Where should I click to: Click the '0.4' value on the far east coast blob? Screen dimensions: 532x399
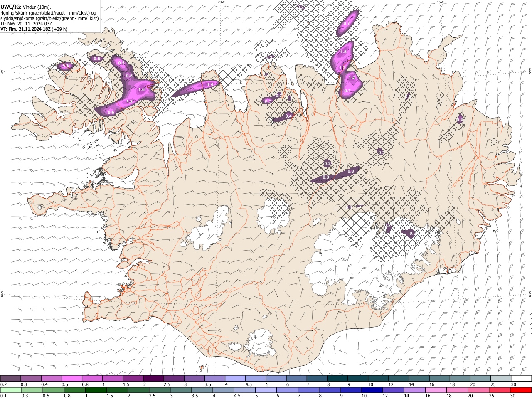point(460,120)
